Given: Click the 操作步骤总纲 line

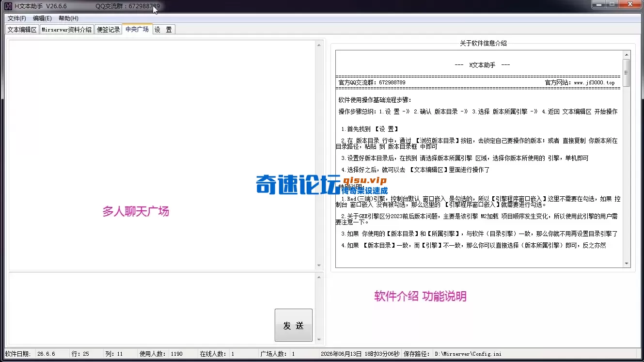Looking at the screenshot, I should tap(478, 111).
